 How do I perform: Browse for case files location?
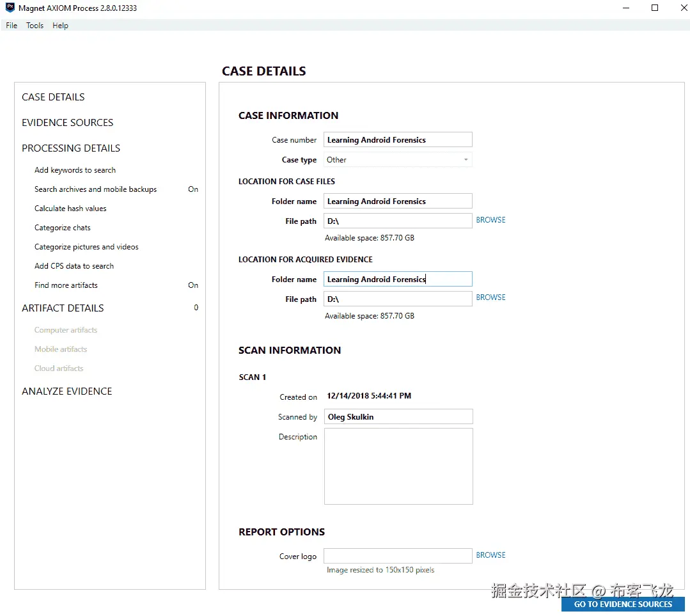(490, 219)
